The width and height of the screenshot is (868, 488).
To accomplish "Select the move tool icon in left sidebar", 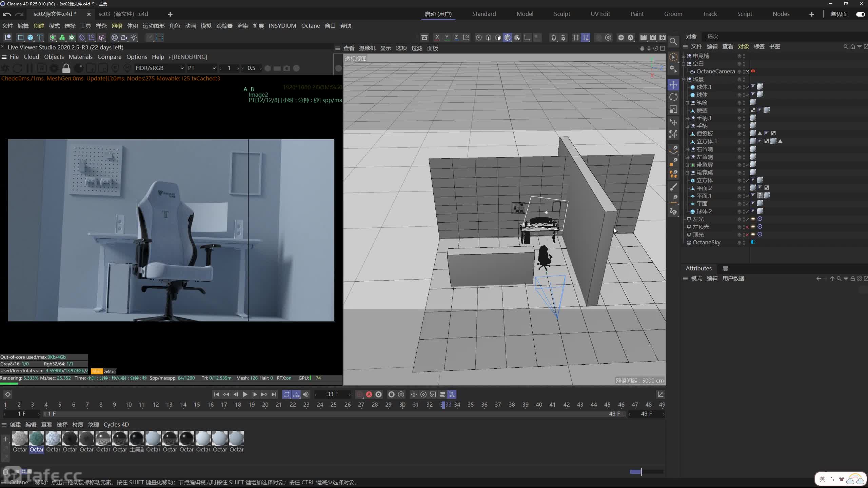I will [x=673, y=84].
